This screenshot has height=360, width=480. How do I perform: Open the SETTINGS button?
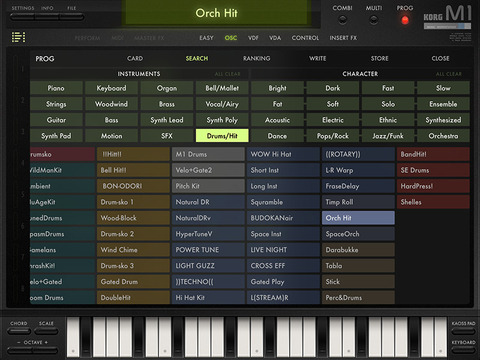click(x=23, y=17)
